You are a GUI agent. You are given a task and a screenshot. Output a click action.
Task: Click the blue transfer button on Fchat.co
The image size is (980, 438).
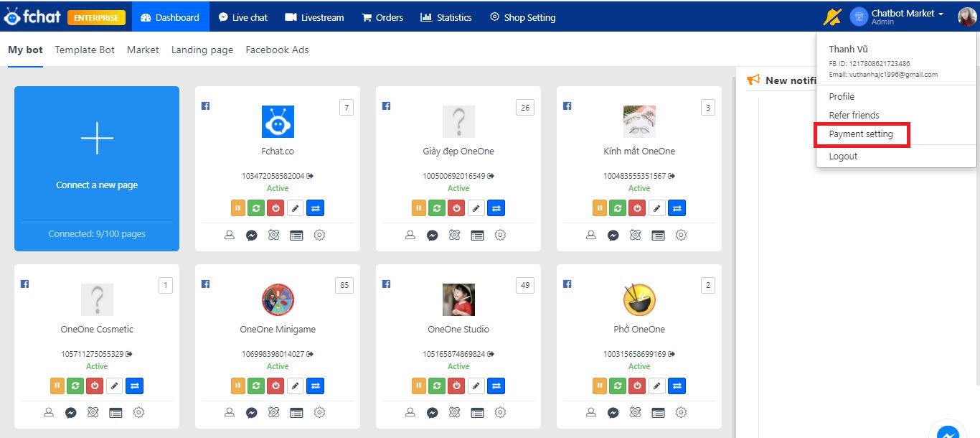[316, 208]
